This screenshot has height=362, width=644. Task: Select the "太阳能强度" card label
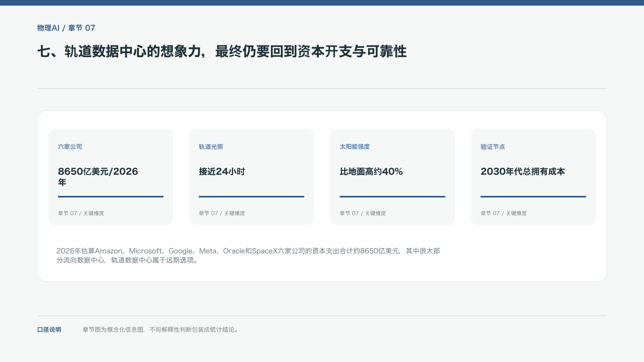click(x=355, y=147)
